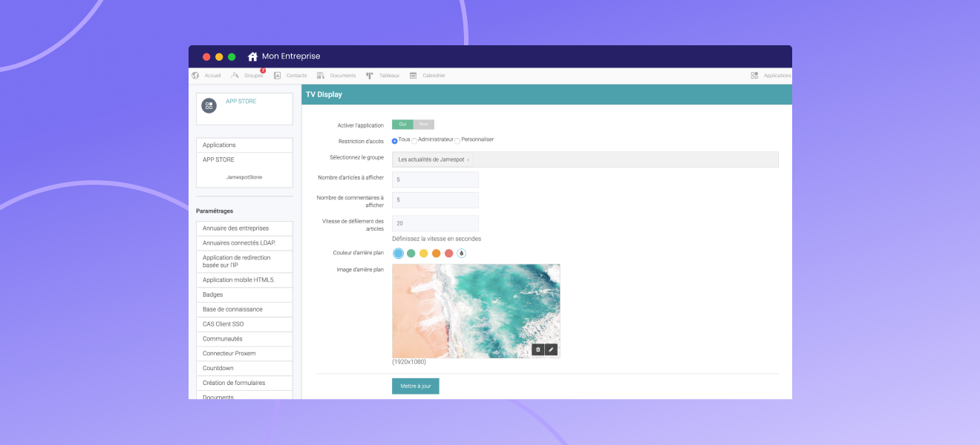Select the Tous access restriction radio
Viewport: 980px width, 445px height.
395,141
